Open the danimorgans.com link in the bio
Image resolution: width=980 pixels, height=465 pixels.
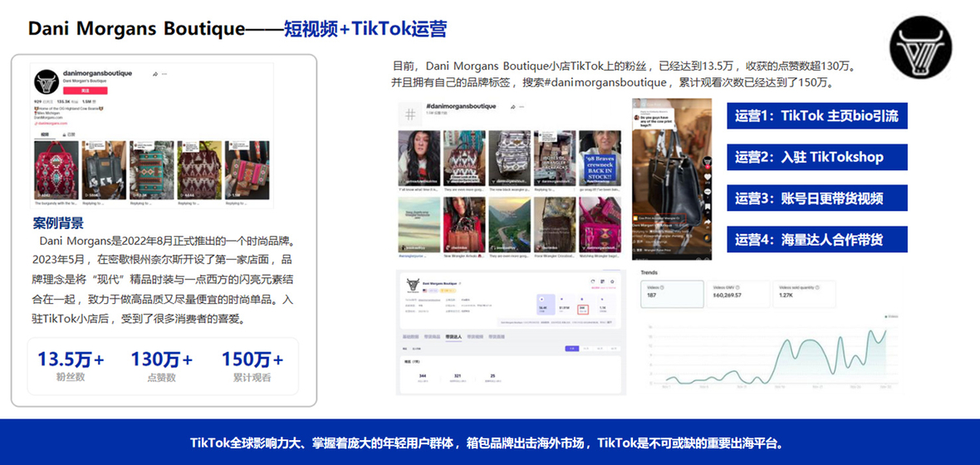(x=51, y=123)
